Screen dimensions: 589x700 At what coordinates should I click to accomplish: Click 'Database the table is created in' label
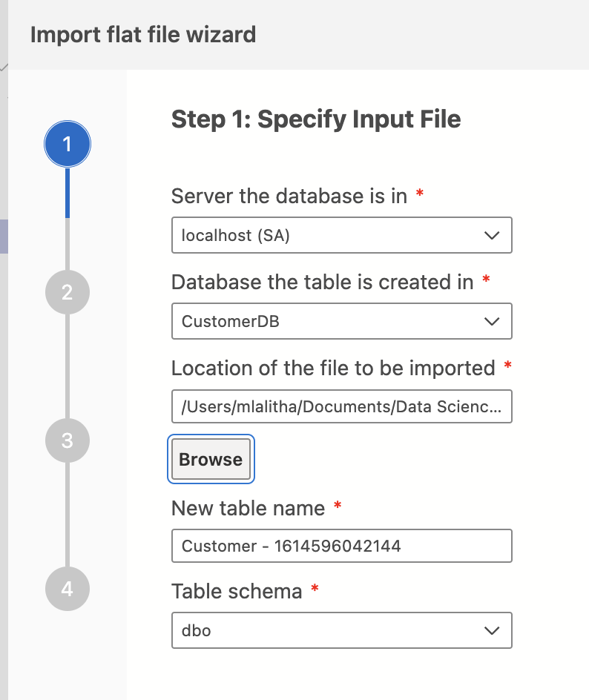[x=322, y=283]
